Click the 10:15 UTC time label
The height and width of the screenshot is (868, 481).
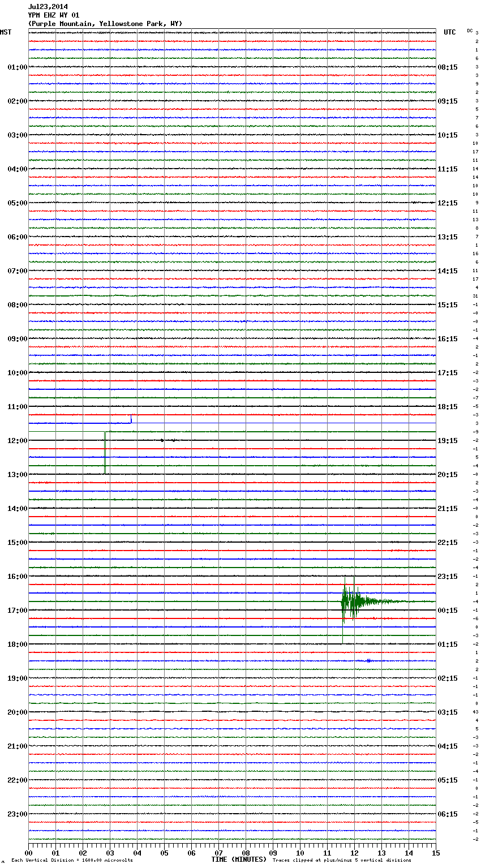(448, 135)
